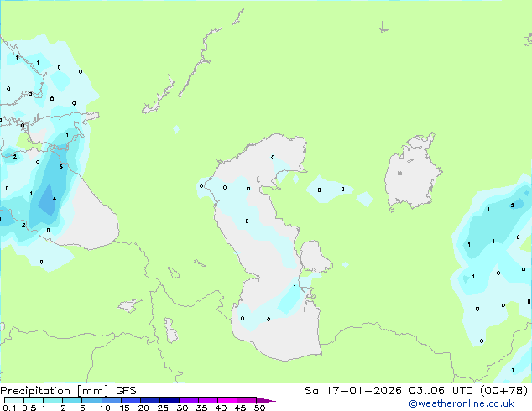
Task: Click the '4' precipitation value on the map
Action: tap(55, 199)
